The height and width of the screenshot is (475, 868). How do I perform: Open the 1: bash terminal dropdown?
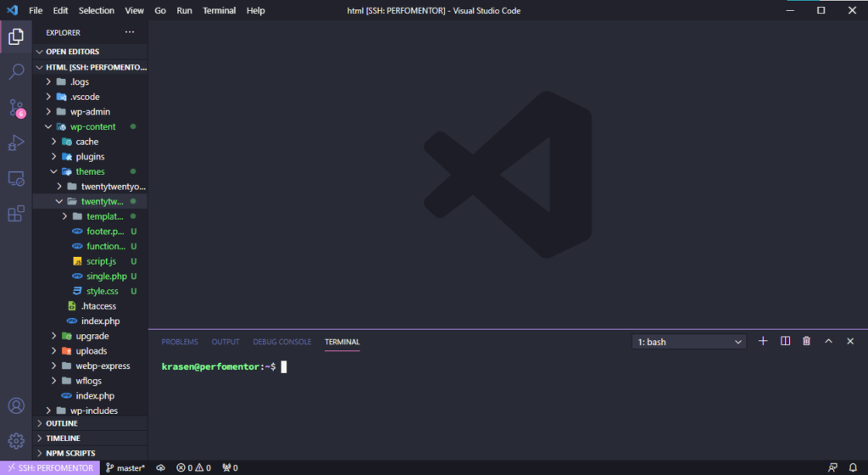pos(689,342)
